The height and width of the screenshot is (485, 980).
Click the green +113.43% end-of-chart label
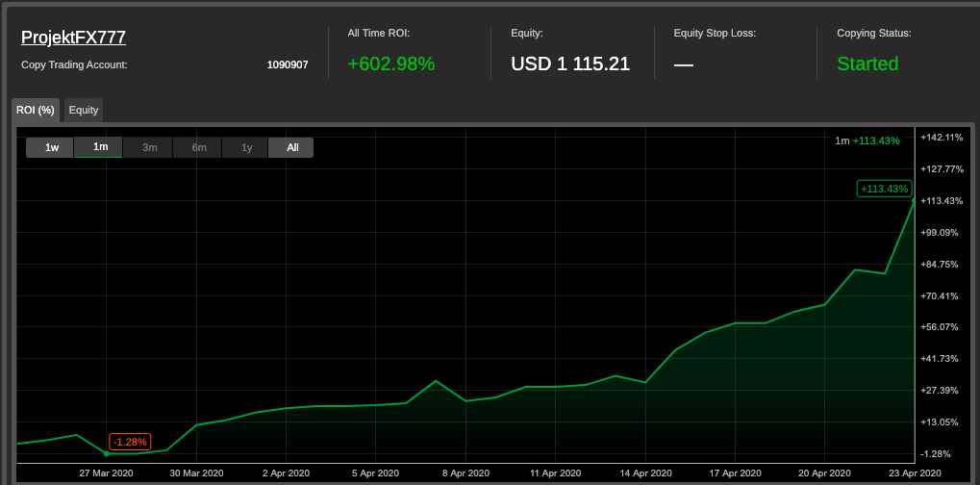(884, 189)
